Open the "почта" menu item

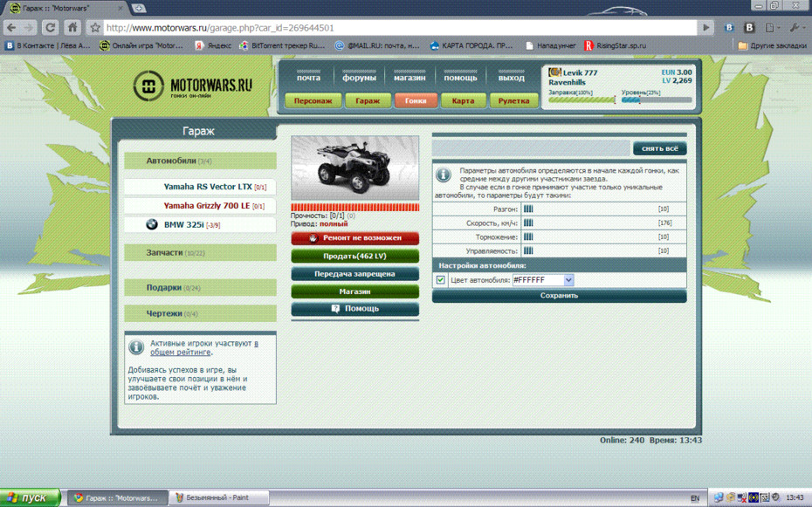(x=308, y=77)
